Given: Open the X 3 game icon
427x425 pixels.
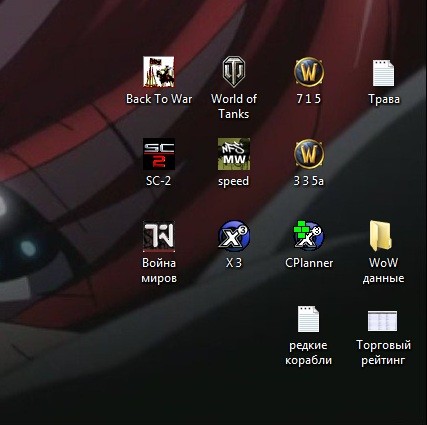Looking at the screenshot, I should click(x=234, y=235).
